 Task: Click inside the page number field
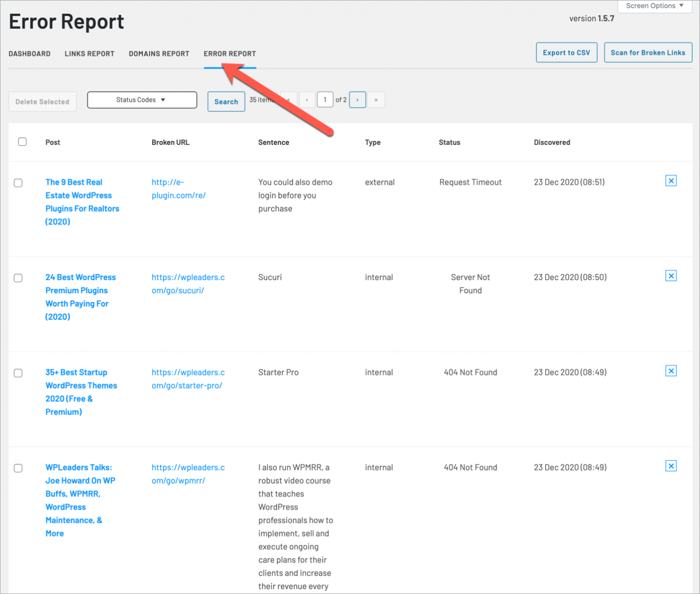325,99
